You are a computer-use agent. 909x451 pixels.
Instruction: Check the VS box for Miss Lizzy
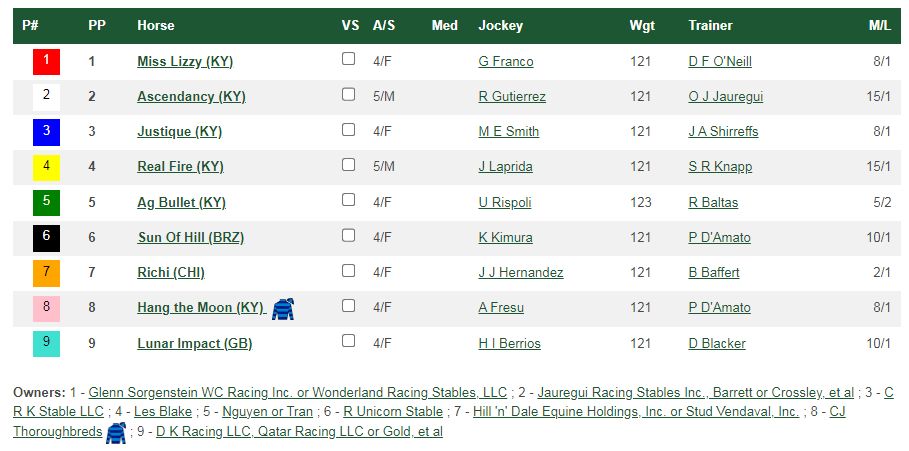[x=348, y=59]
